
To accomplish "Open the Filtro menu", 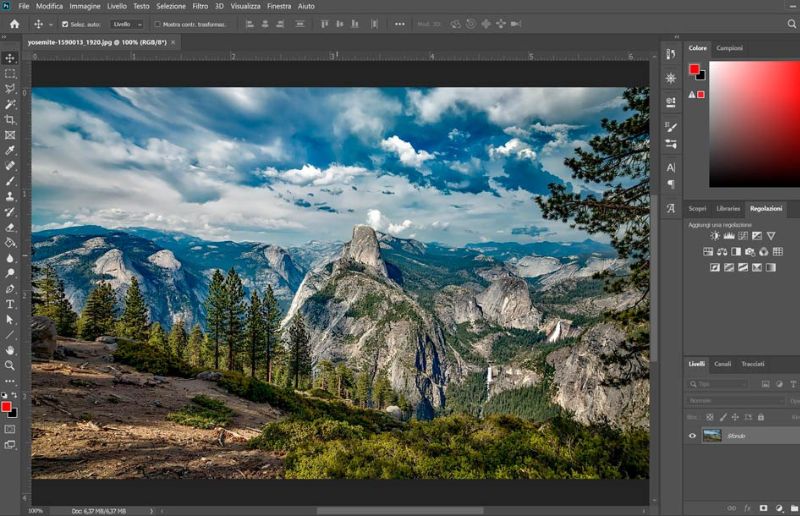I will click(x=200, y=6).
